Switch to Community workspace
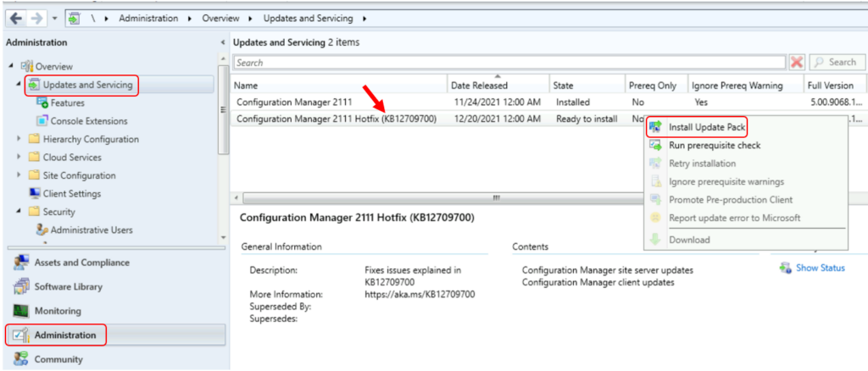Screen dimensions: 868x371 [x=58, y=359]
